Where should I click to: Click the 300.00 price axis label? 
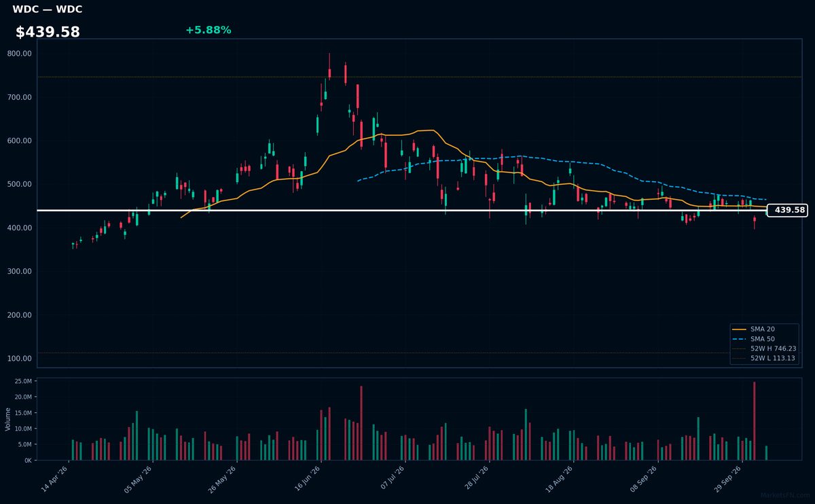pos(20,271)
